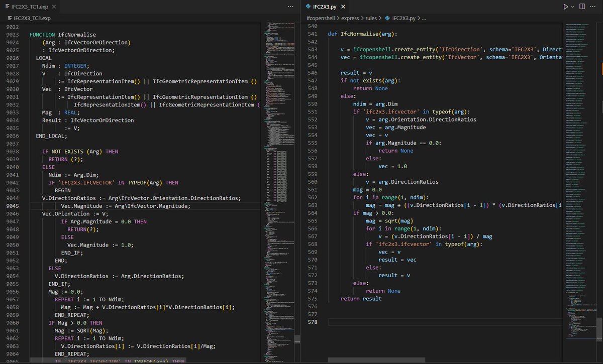Click 'ndim = arg.Dim' line
Image resolution: width=603 pixels, height=364 pixels.
pos(375,104)
